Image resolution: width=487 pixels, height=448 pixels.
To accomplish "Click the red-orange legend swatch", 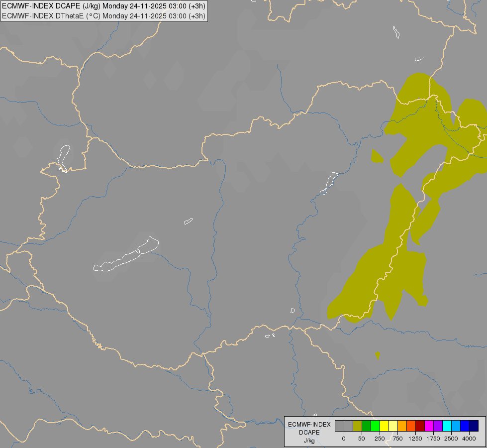I will tap(411, 426).
